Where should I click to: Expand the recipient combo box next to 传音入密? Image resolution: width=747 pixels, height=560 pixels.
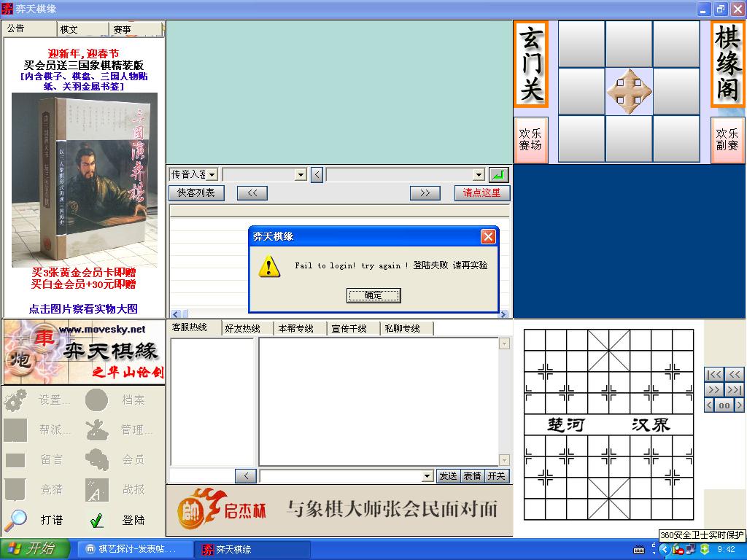point(301,175)
